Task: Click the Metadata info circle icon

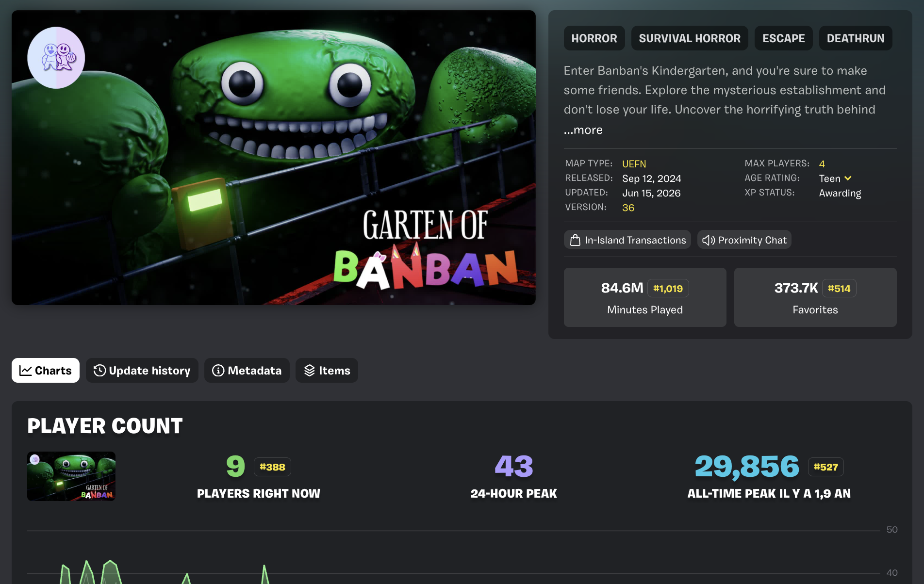Action: click(218, 371)
